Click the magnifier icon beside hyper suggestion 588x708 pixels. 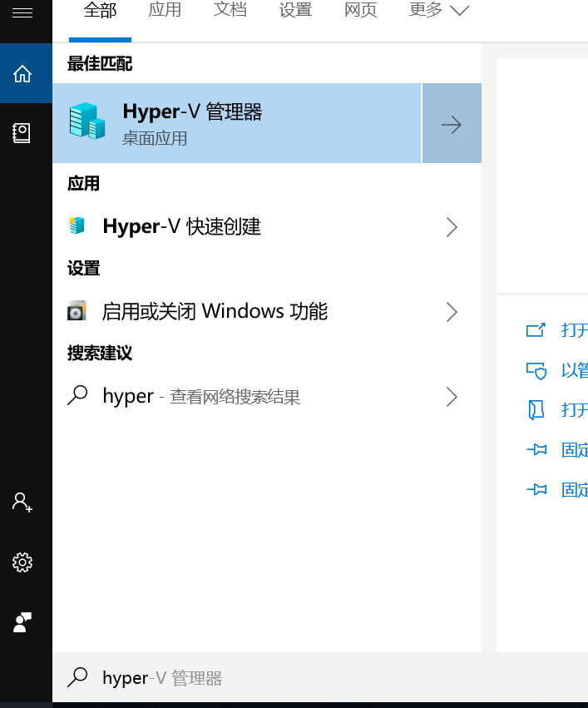(77, 395)
